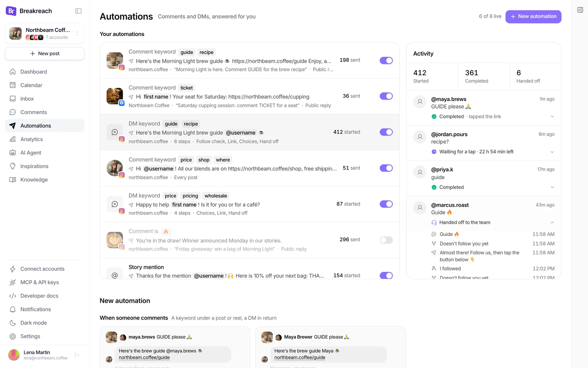
Task: Click the New automation button
Action: pyautogui.click(x=533, y=17)
